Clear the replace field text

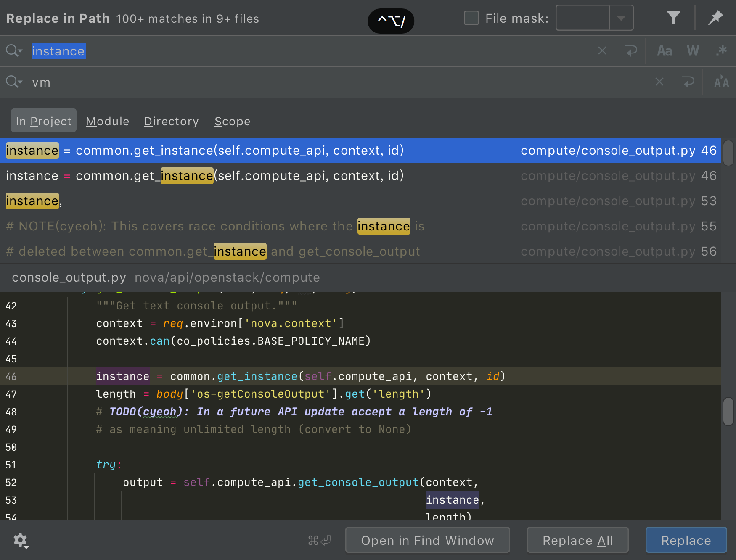pos(659,82)
